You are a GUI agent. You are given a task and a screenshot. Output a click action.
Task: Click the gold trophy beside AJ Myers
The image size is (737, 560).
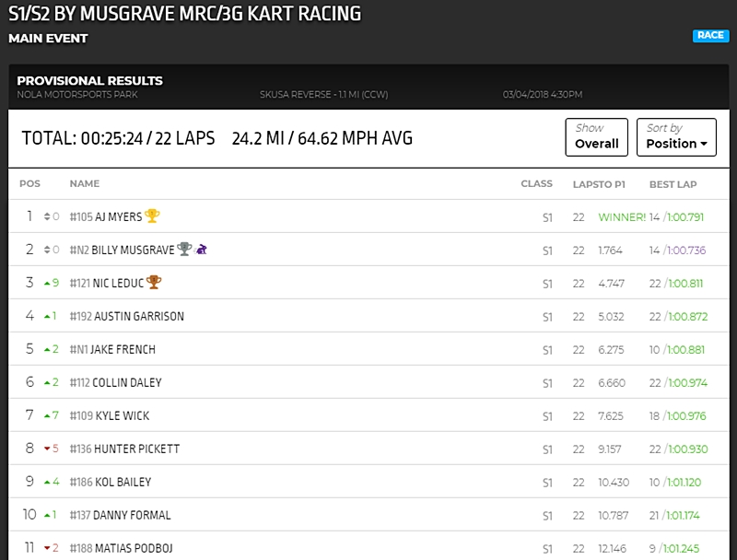click(152, 216)
